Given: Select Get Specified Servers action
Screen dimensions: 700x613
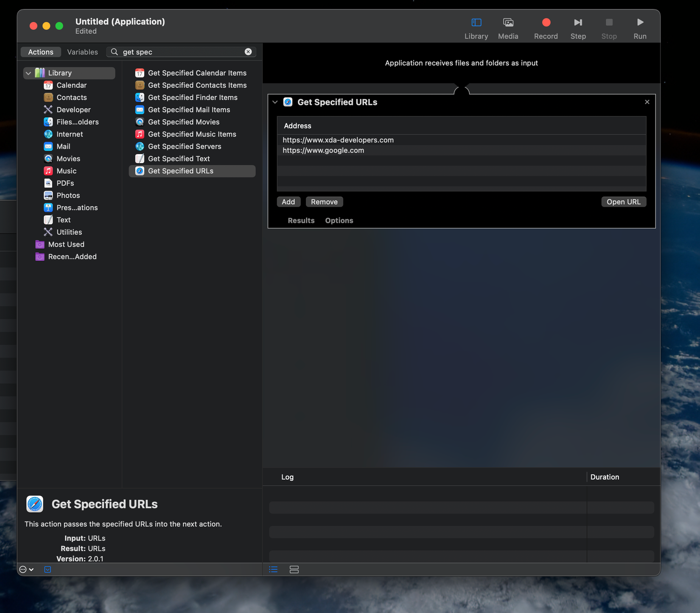Looking at the screenshot, I should (x=192, y=146).
